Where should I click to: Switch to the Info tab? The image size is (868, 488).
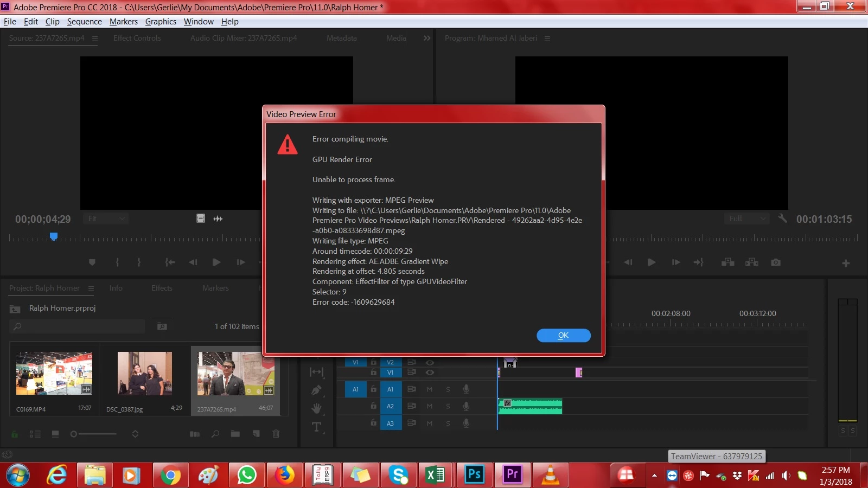[116, 288]
